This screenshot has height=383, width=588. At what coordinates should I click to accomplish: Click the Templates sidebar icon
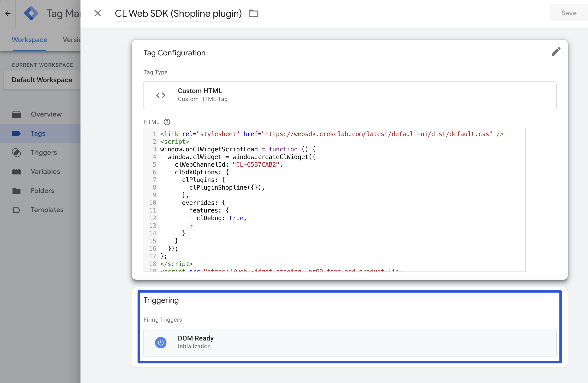[16, 210]
